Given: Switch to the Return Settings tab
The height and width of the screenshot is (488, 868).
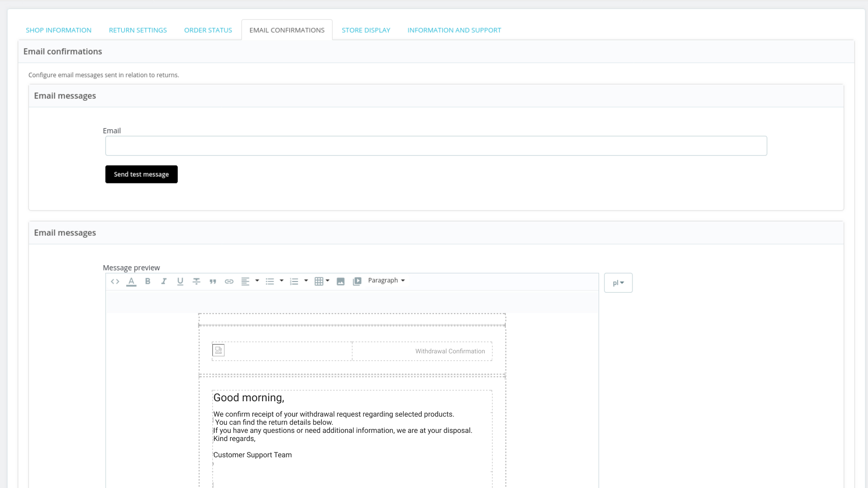Looking at the screenshot, I should [x=137, y=30].
